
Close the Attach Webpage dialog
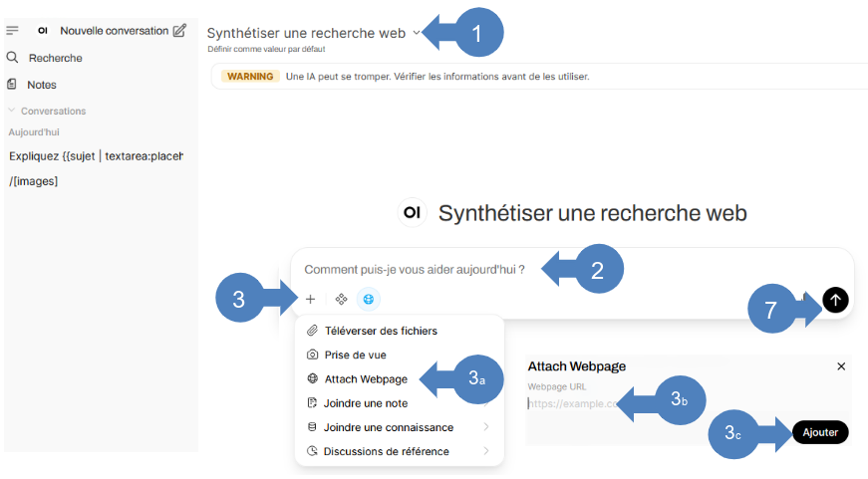point(841,366)
